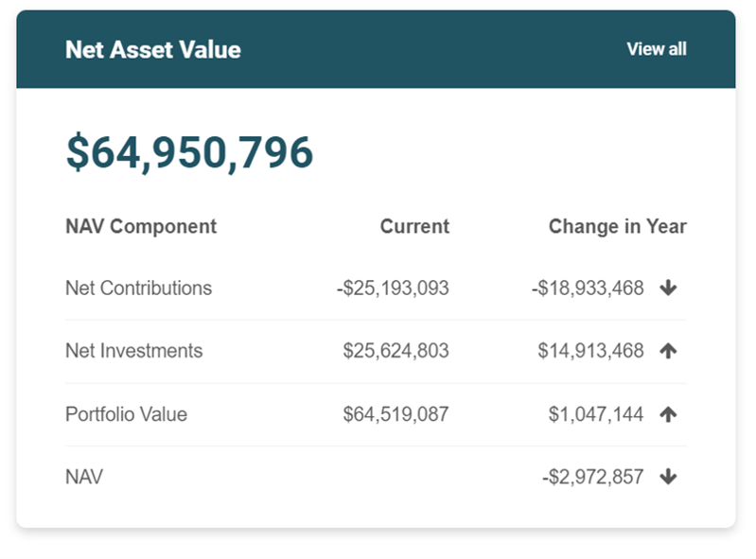This screenshot has width=756, height=559.
Task: Open the View all link
Action: click(x=657, y=49)
